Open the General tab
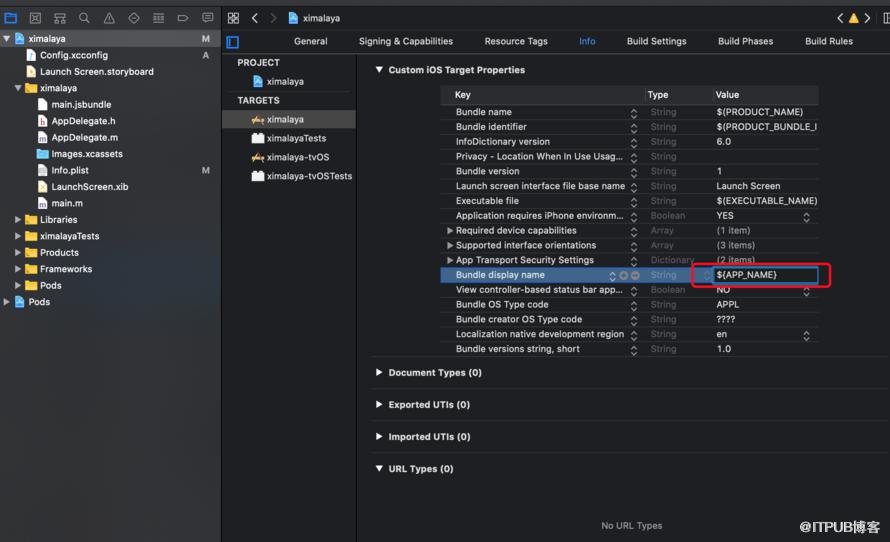The image size is (890, 542). coord(310,41)
